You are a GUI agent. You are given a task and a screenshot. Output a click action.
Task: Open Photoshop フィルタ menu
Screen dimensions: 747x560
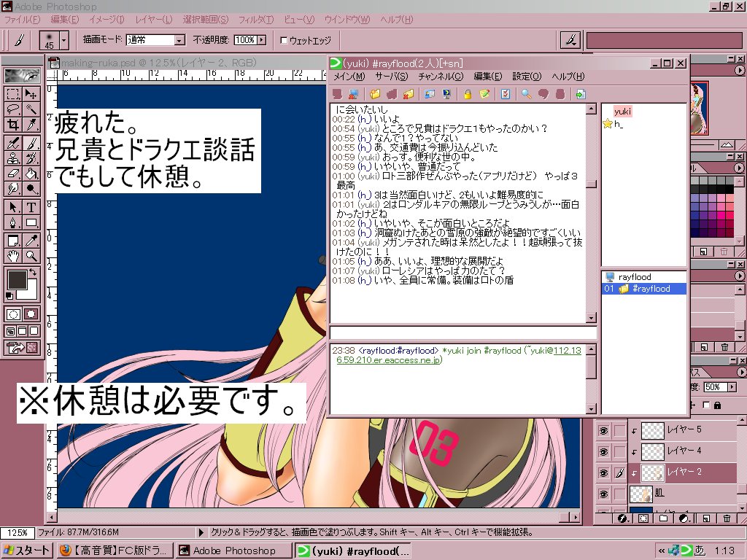(x=256, y=20)
